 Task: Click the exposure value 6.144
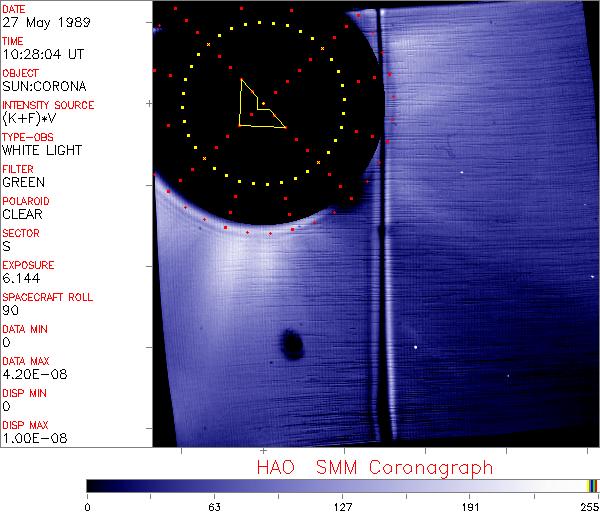point(21,278)
